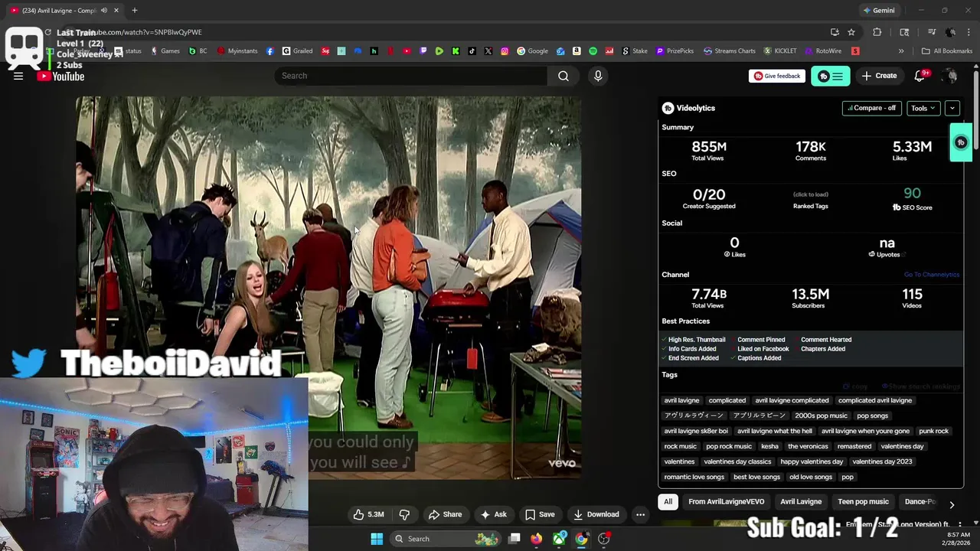Open the Create menu

click(879, 76)
